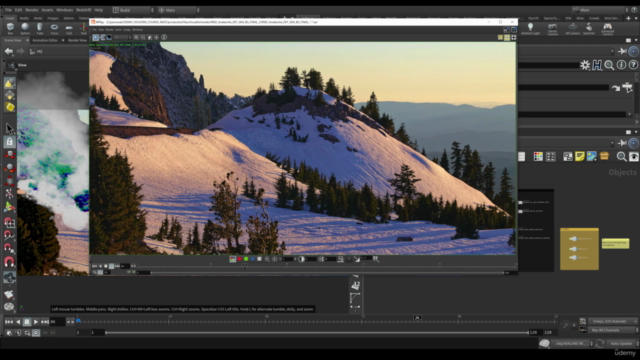Go back with the scene view left arrow
This screenshot has width=640, height=360.
pos(9,51)
